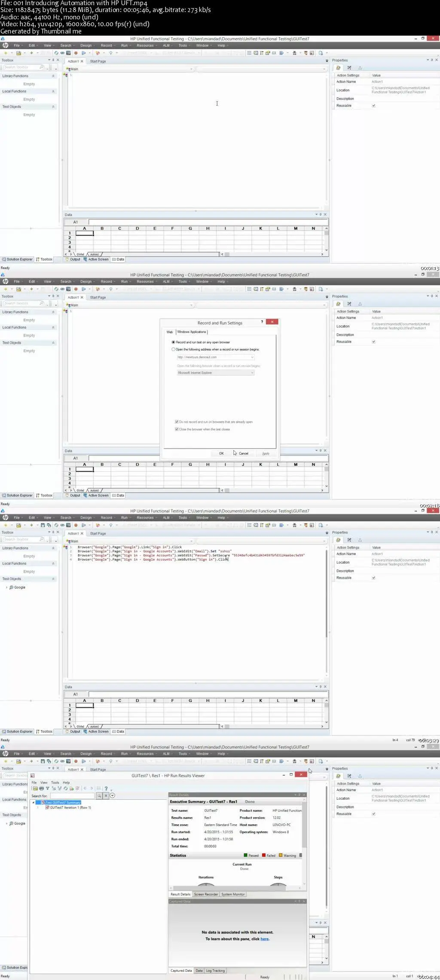Click the Forward arrow in Run Results Viewer toolbar
The image size is (440, 980).
click(x=91, y=788)
